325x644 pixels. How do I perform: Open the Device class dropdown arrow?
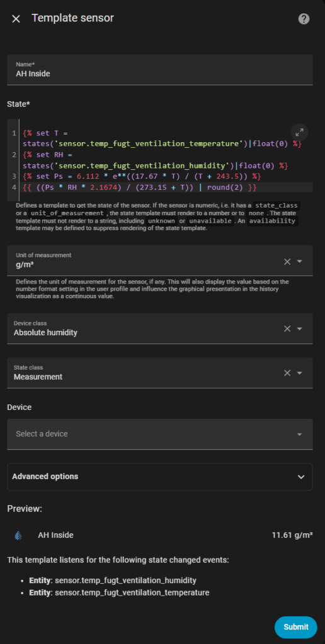(x=300, y=328)
